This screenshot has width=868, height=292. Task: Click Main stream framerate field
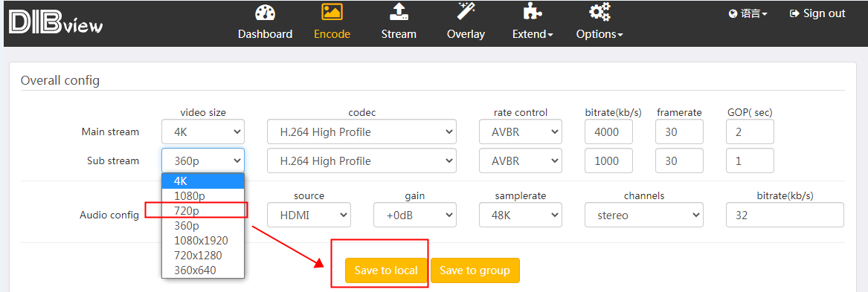tap(679, 132)
